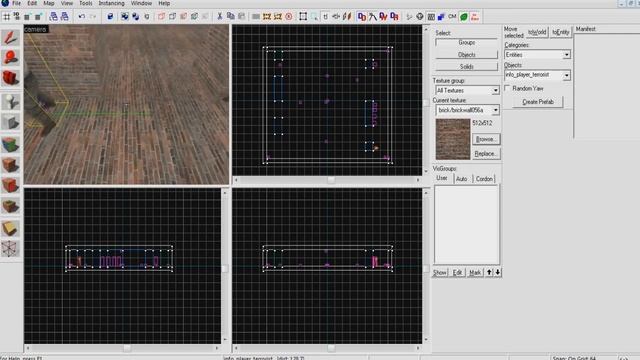The image size is (640, 360).
Task: Select the Apply Decals tool
Action: click(x=11, y=185)
